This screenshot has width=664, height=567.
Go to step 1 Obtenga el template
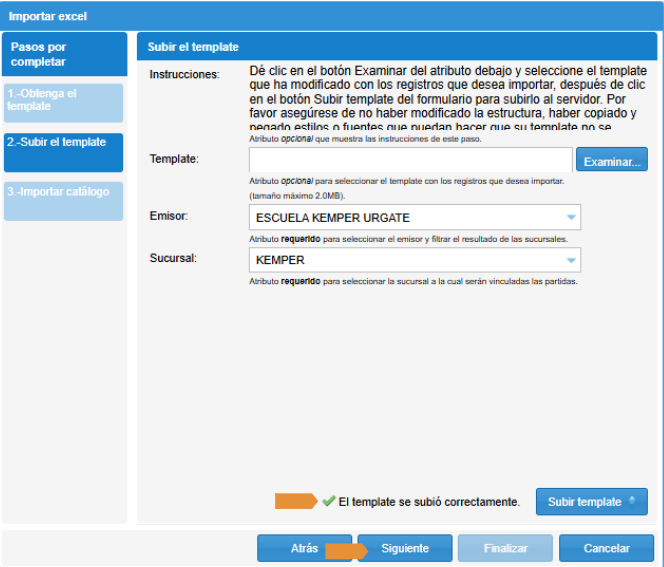[x=63, y=100]
